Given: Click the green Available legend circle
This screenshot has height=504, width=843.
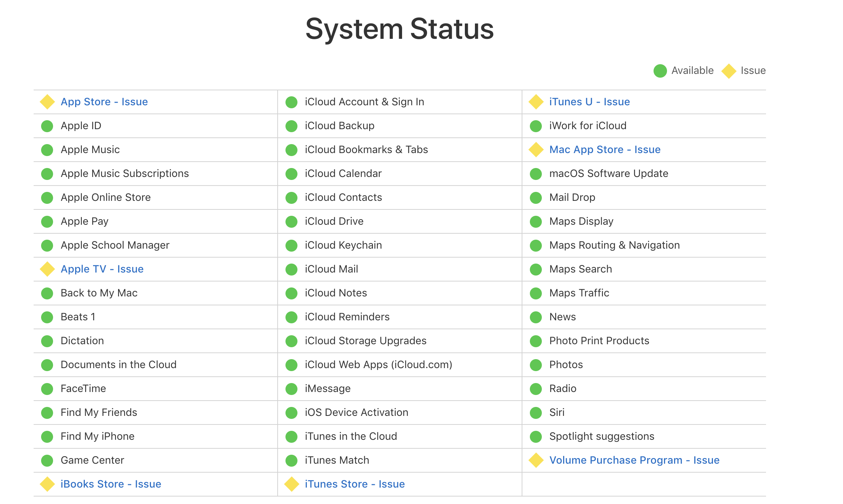Looking at the screenshot, I should [660, 71].
